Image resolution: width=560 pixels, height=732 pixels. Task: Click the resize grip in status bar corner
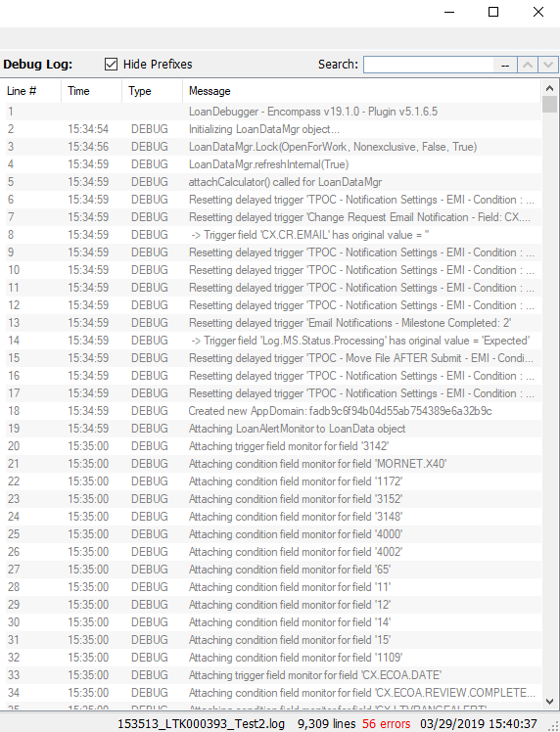pyautogui.click(x=553, y=725)
